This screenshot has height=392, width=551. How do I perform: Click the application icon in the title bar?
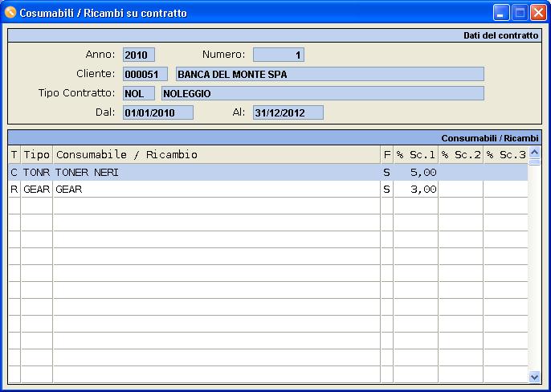coord(10,13)
